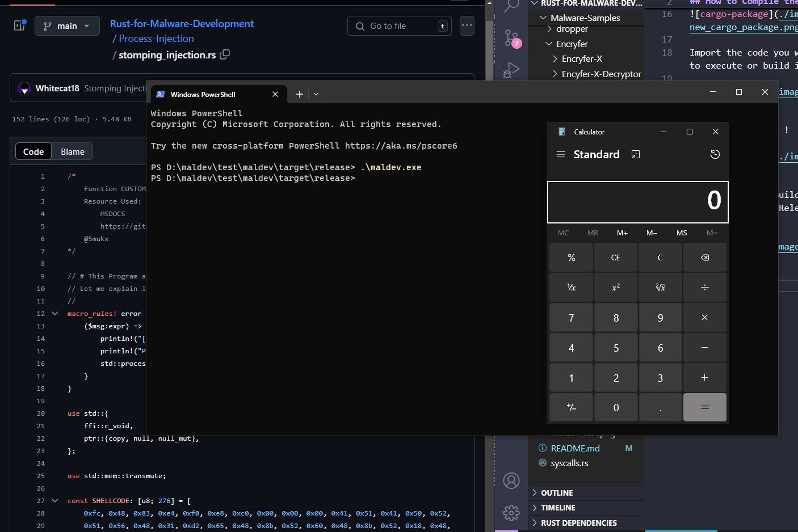Image resolution: width=798 pixels, height=532 pixels.
Task: Collapse the macro_rules code block at line 12
Action: coord(55,314)
